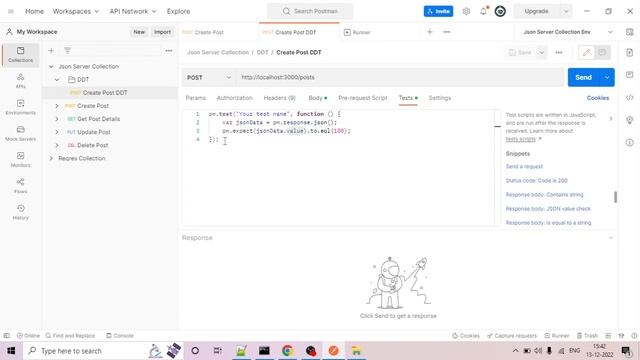Viewport: 640px width, 360px height.
Task: Open the Cookies link
Action: 598,98
